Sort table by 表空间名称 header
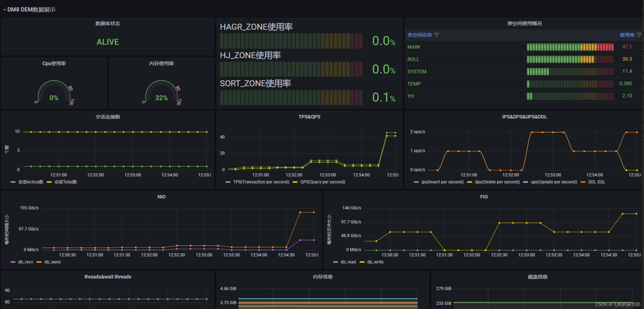The width and height of the screenshot is (644, 309). (x=419, y=35)
